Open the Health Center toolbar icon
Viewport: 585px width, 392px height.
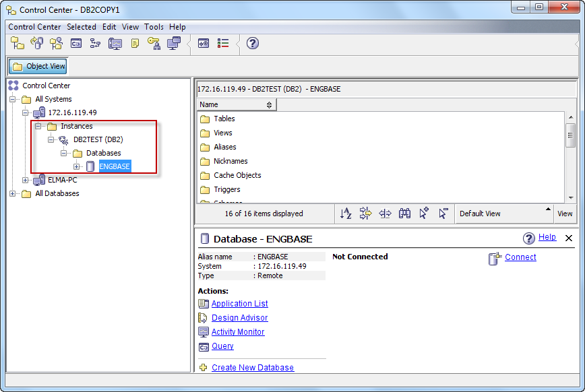[x=115, y=43]
